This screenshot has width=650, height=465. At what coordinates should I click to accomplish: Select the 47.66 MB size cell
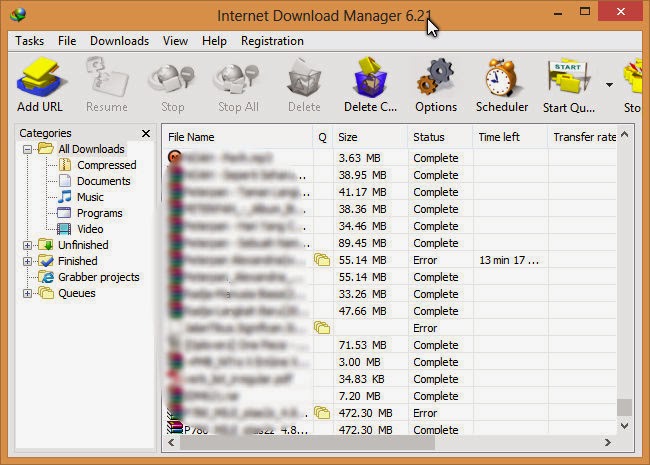point(362,311)
